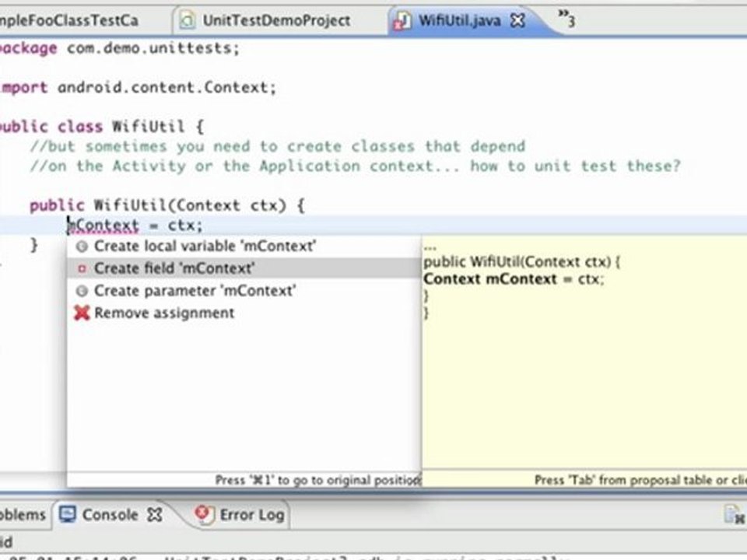747x560 pixels.
Task: Click the underlined mContext identifier
Action: coord(103,226)
